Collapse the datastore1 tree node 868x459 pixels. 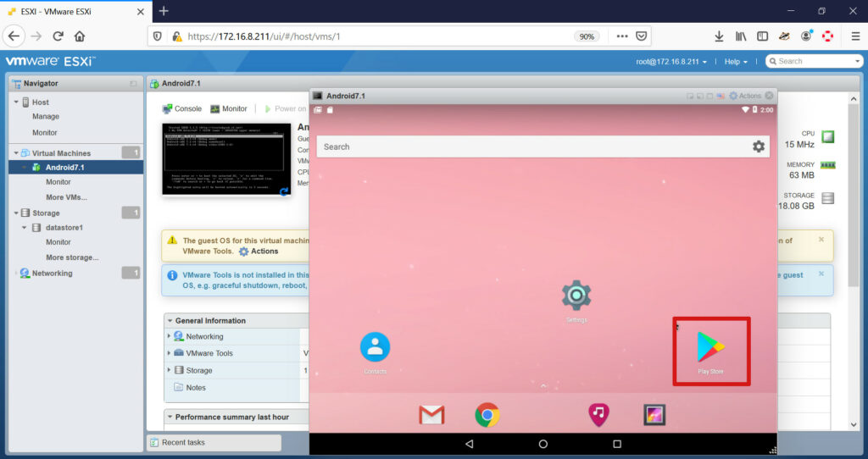25,227
